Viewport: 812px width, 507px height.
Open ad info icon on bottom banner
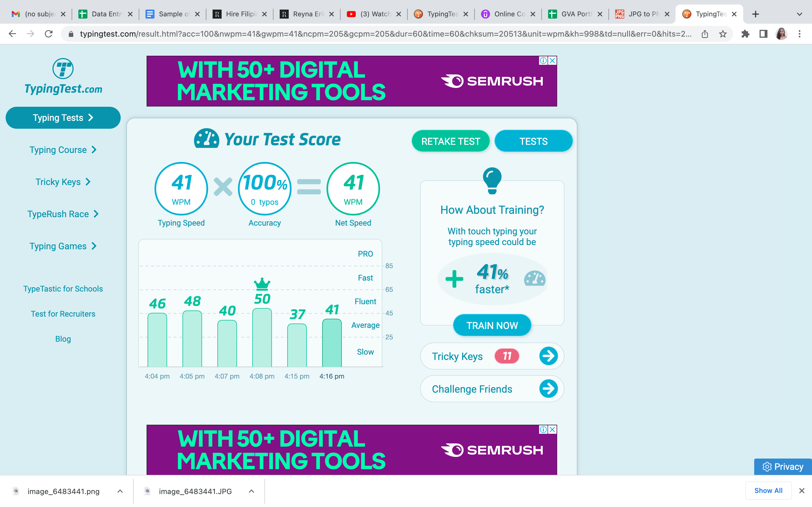pos(543,430)
